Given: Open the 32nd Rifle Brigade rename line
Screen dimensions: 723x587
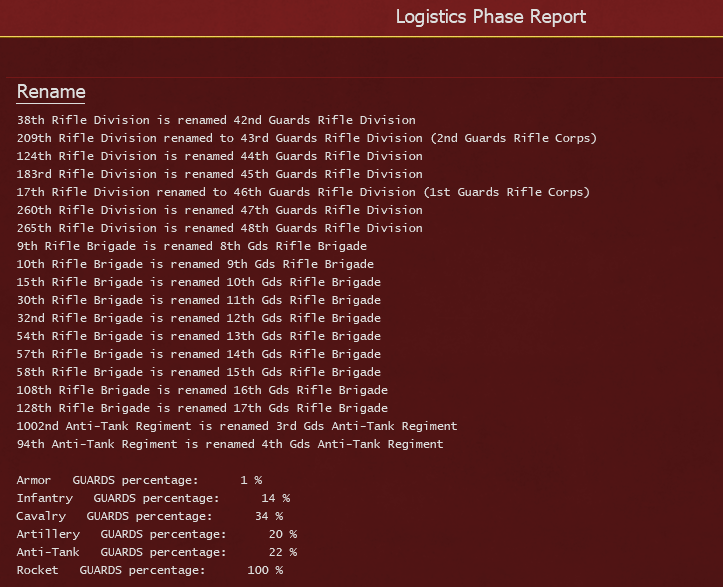Looking at the screenshot, I should (x=198, y=318).
